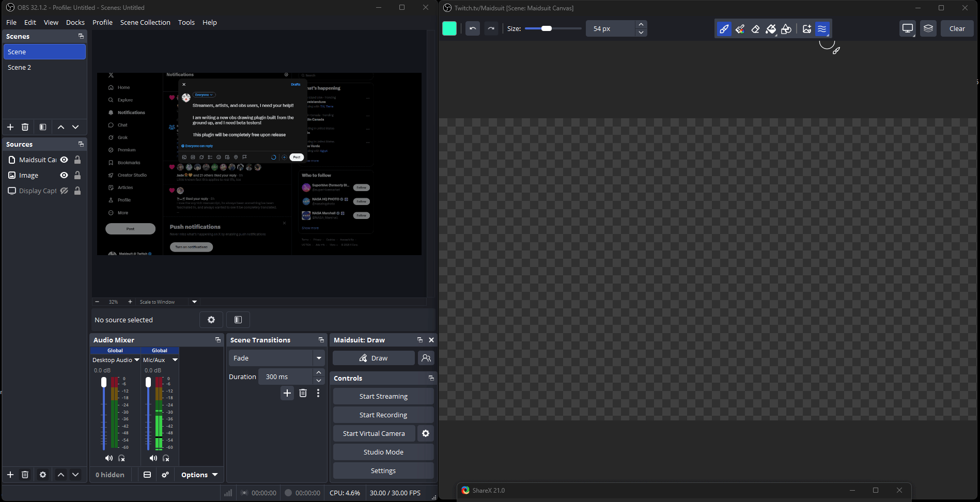Open the View menu in OBS

coord(51,22)
